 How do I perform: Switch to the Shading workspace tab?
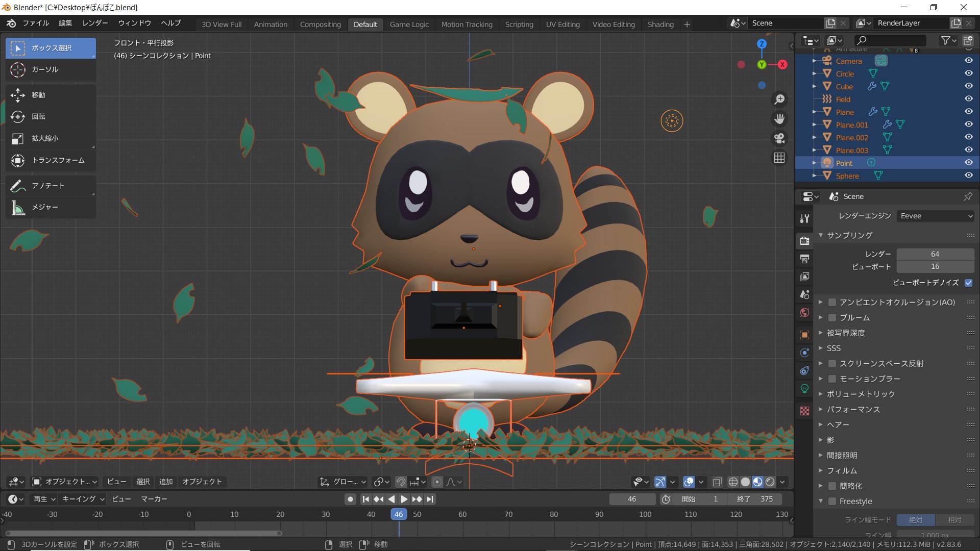coord(660,24)
